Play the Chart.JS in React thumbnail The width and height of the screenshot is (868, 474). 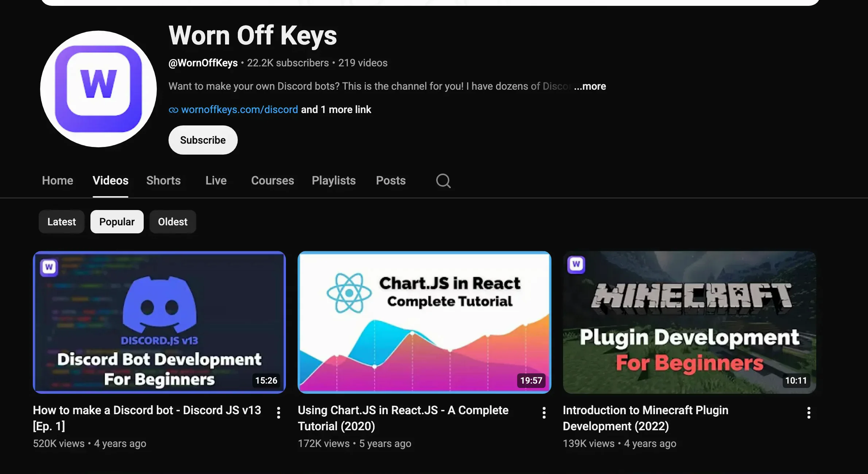point(425,322)
